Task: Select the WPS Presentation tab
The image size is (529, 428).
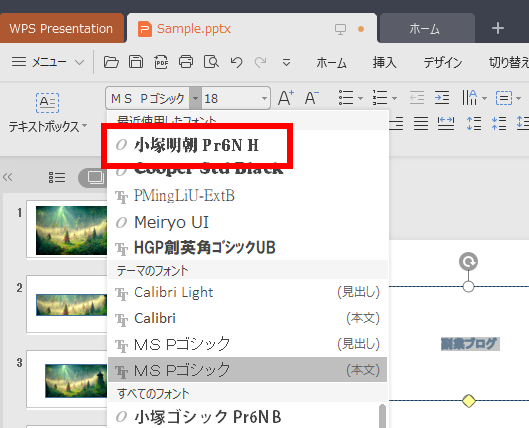Action: click(x=61, y=28)
